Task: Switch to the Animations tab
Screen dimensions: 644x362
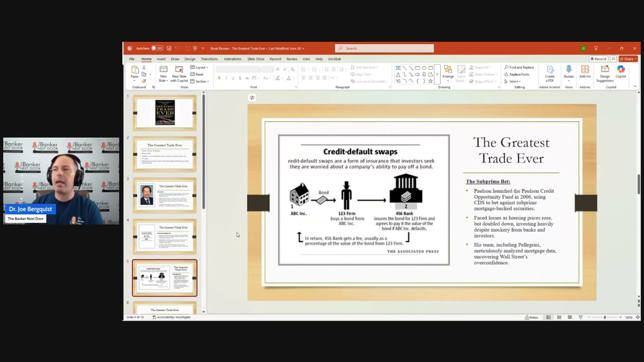Action: [232, 59]
